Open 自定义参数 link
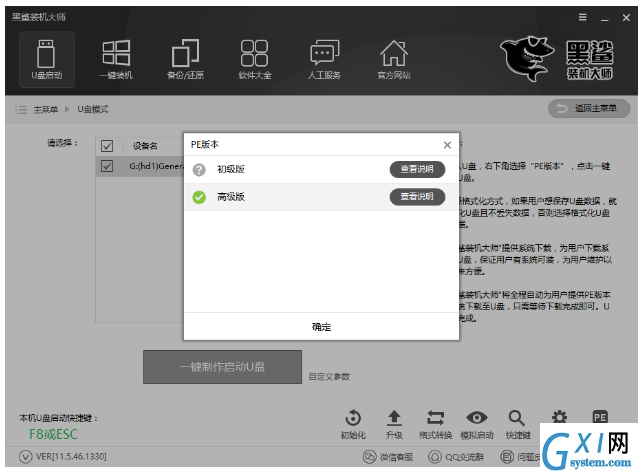The width and height of the screenshot is (638, 471). point(329,377)
